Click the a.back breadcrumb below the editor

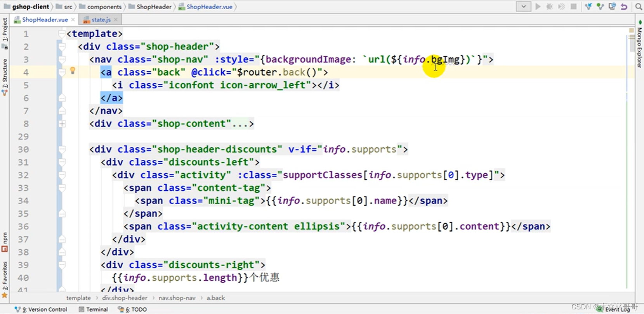pos(216,298)
